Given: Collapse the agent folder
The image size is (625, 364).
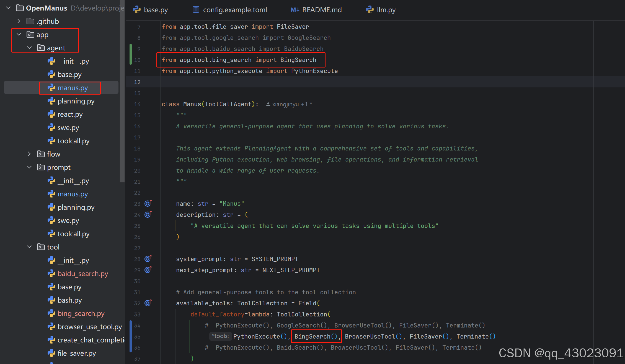Looking at the screenshot, I should tap(29, 48).
